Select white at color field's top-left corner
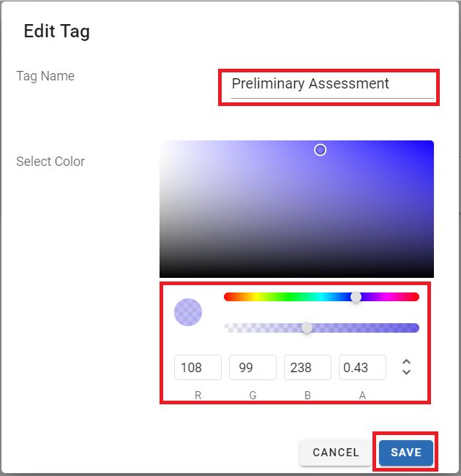The width and height of the screenshot is (461, 476). [x=162, y=143]
